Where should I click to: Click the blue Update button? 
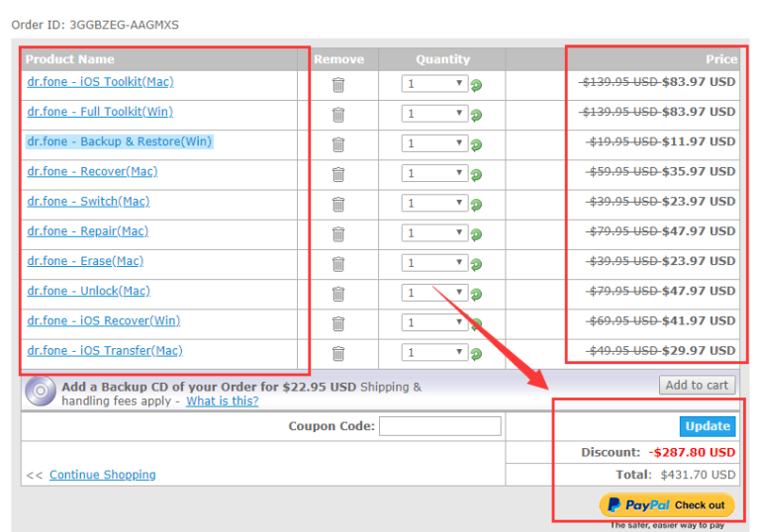[x=708, y=426]
